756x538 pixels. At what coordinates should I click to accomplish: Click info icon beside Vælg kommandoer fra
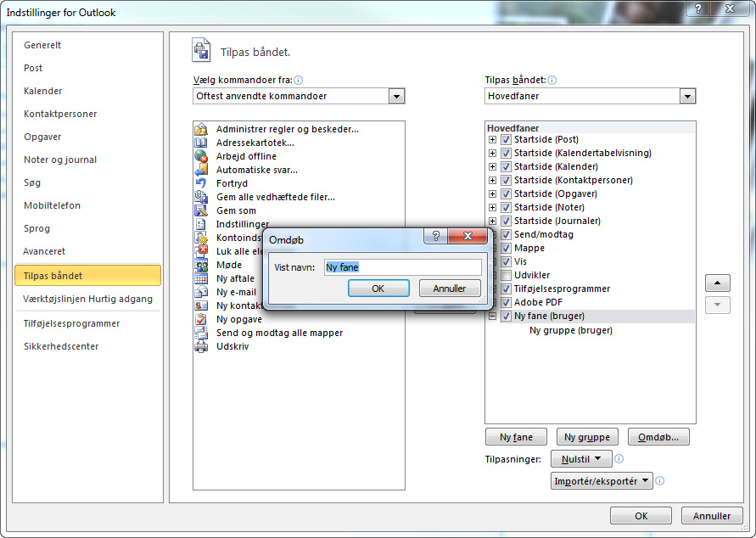[x=299, y=80]
